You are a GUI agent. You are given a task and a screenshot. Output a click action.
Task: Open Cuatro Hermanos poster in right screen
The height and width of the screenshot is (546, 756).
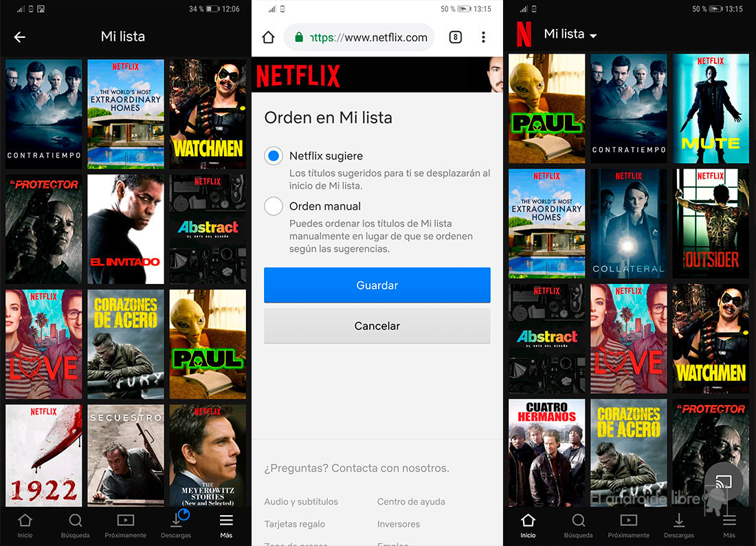point(547,453)
